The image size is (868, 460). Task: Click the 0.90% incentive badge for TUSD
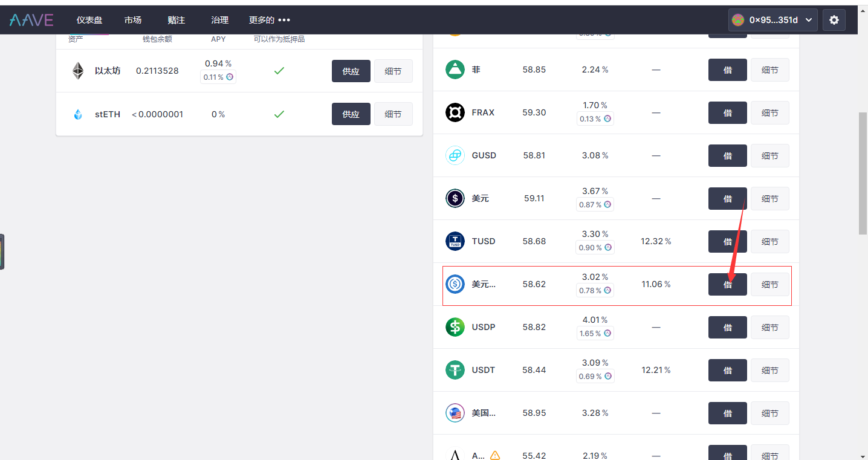(595, 248)
